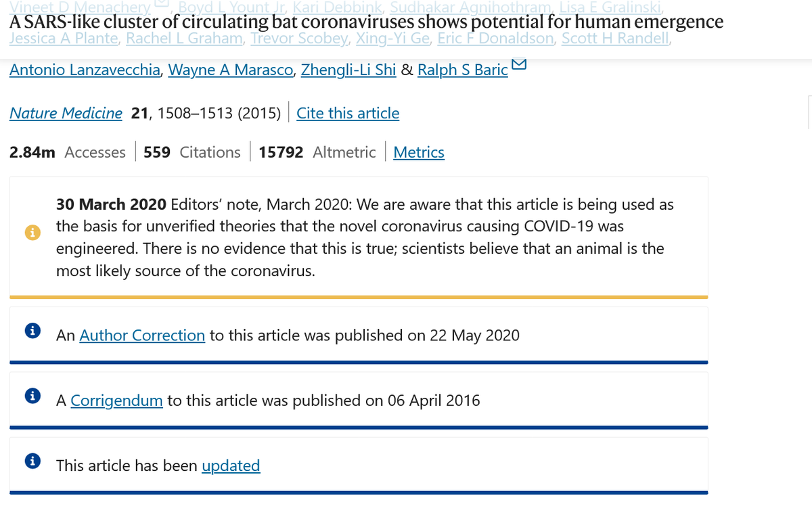Open the Nature Medicine journal link

pyautogui.click(x=66, y=113)
